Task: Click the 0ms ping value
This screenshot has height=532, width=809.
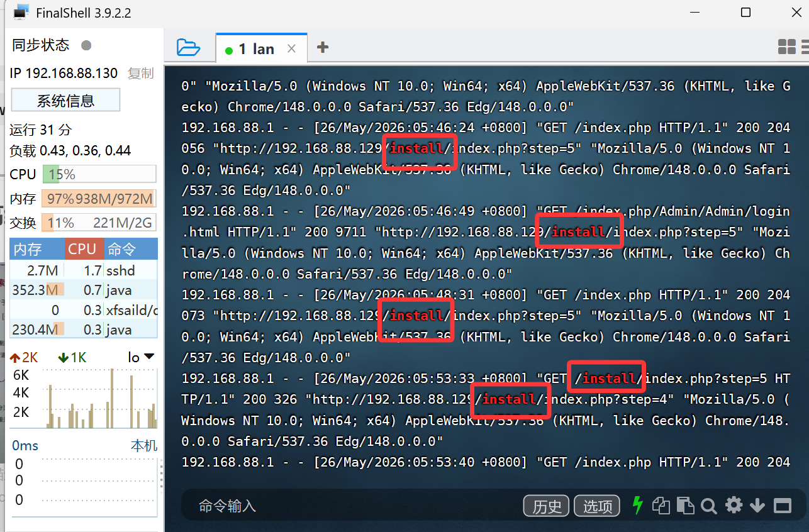Action: pos(25,446)
